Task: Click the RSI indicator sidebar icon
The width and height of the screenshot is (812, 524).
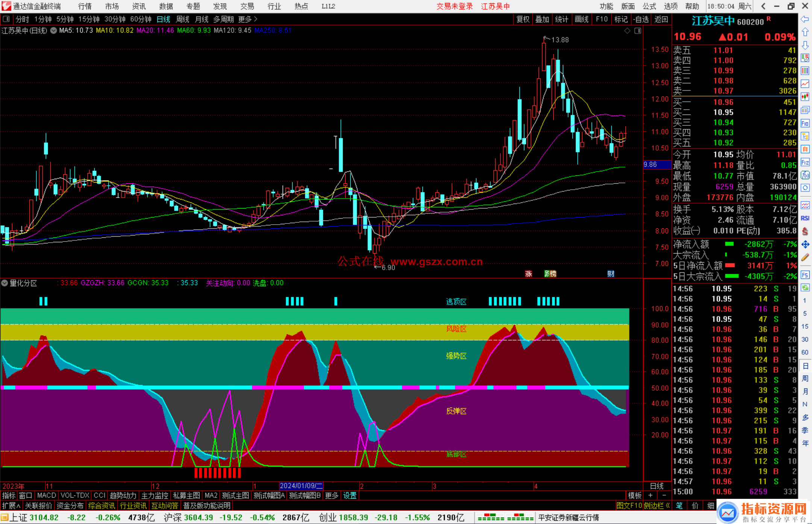Action: pos(805,218)
